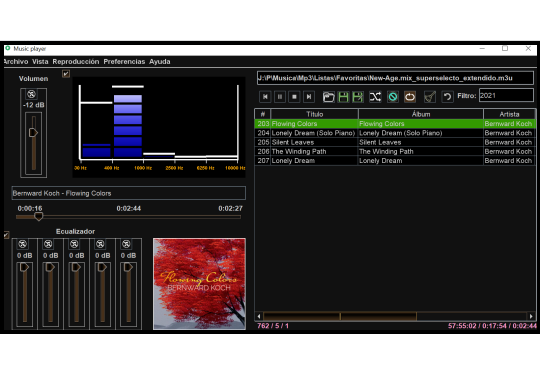
Task: Open a playlist with the folder icon
Action: click(329, 97)
